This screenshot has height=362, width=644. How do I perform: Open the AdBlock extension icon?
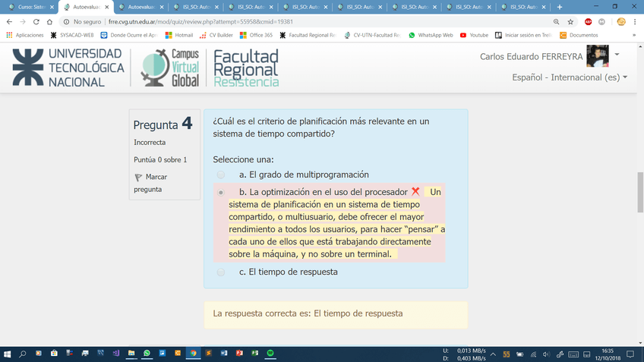click(588, 22)
